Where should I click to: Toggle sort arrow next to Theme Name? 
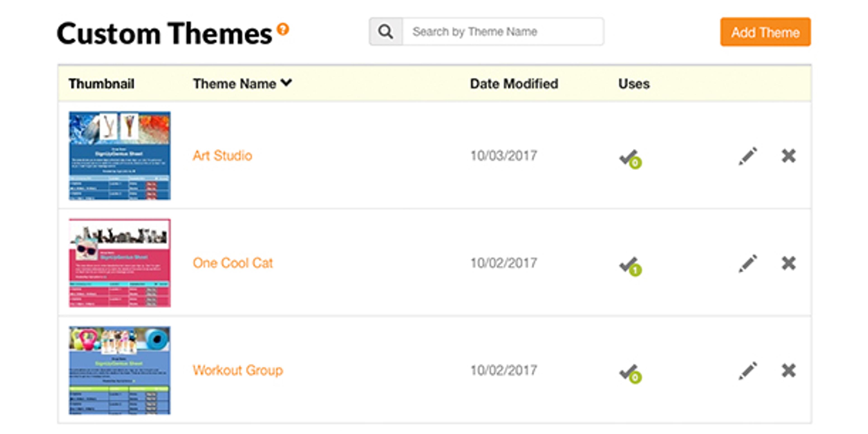tap(286, 83)
